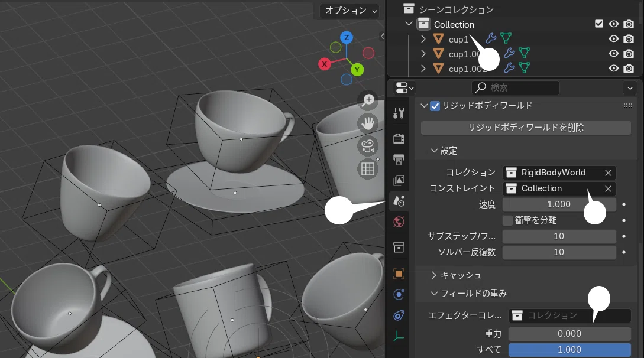Open the Tool properties tab
Screen dimensions: 644x358
tap(399, 113)
